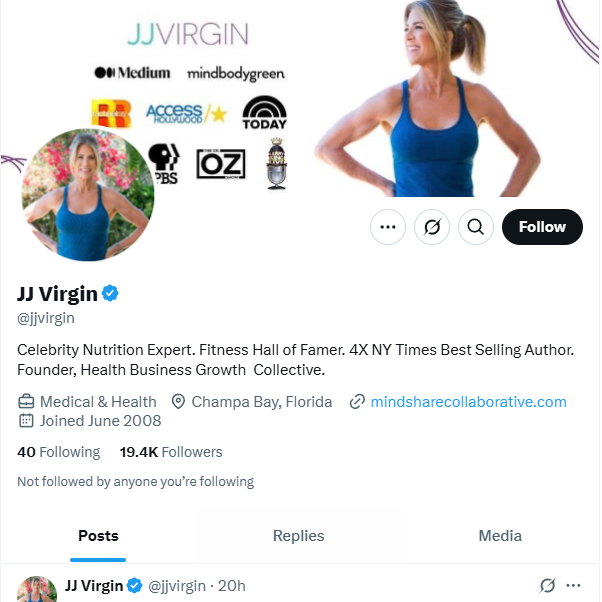Image resolution: width=602 pixels, height=602 pixels.
Task: Click the link chain icon
Action: coord(357,402)
